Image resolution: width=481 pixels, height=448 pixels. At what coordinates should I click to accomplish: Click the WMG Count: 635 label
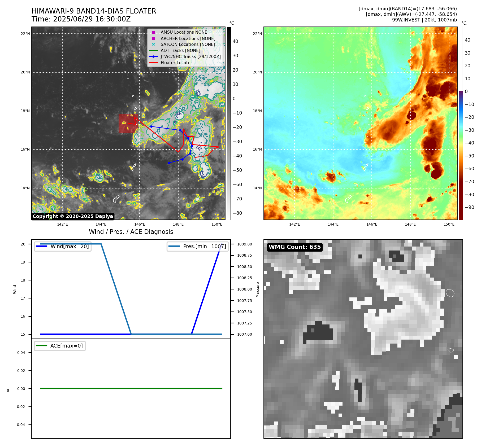[295, 247]
